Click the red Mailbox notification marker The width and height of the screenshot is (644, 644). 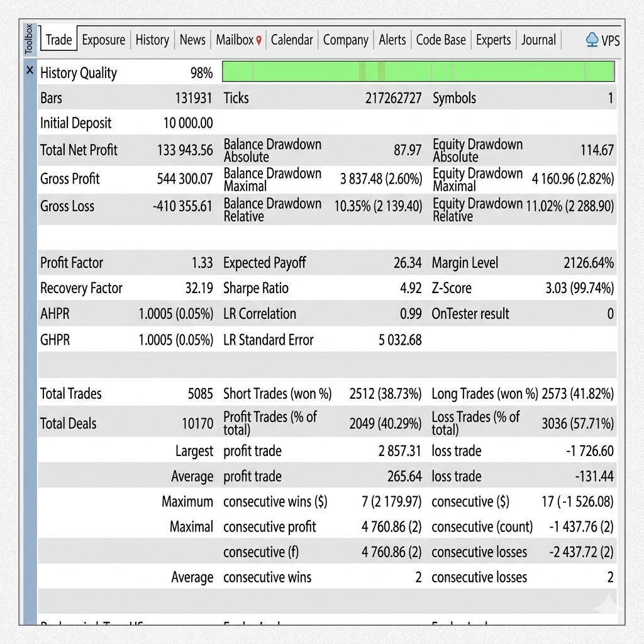tap(258, 40)
